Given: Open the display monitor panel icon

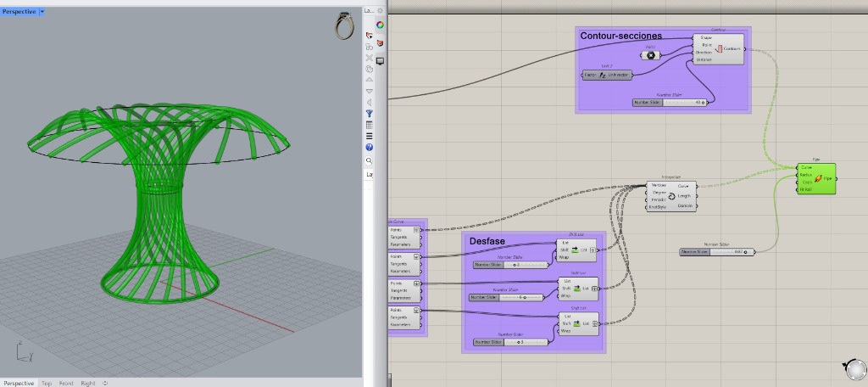Looking at the screenshot, I should 381,60.
